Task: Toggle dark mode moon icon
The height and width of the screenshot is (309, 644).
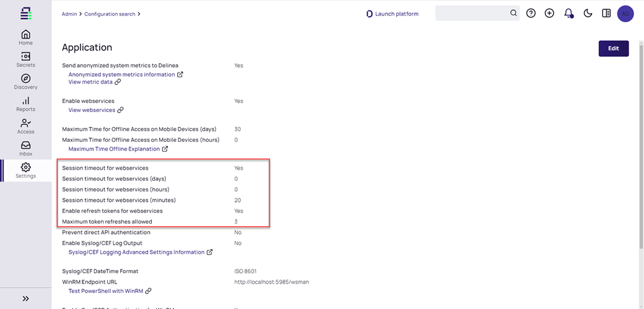Action: point(588,14)
